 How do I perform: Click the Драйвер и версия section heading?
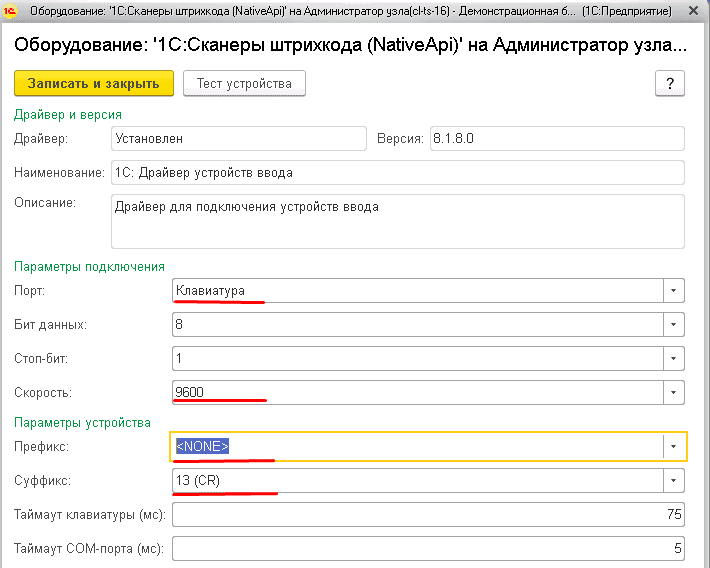click(x=68, y=115)
